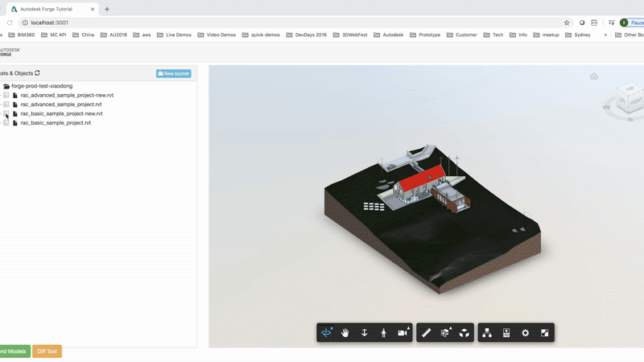This screenshot has width=644, height=362.
Task: Open Tech bookmarks folder
Action: pos(493,35)
